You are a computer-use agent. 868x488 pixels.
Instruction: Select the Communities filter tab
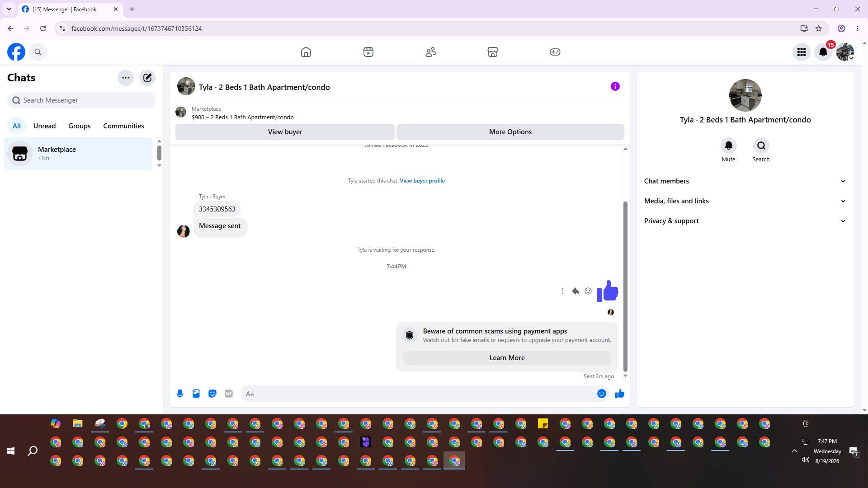click(124, 126)
